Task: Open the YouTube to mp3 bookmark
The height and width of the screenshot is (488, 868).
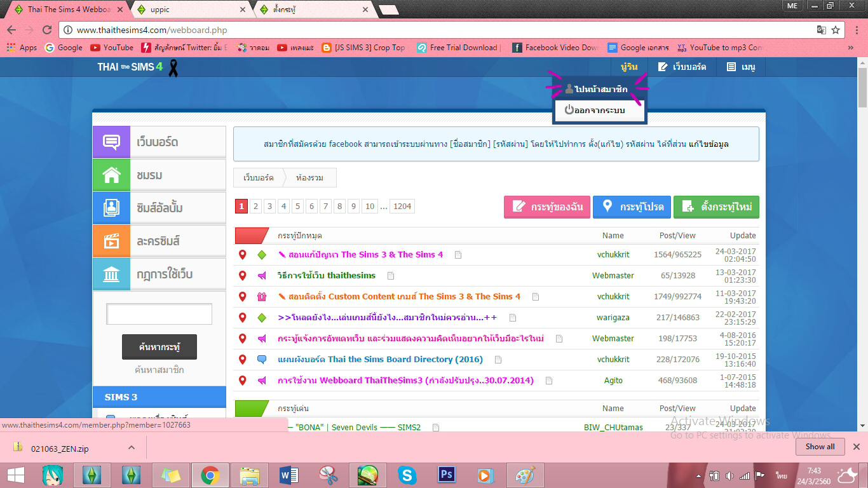Action: tap(719, 48)
